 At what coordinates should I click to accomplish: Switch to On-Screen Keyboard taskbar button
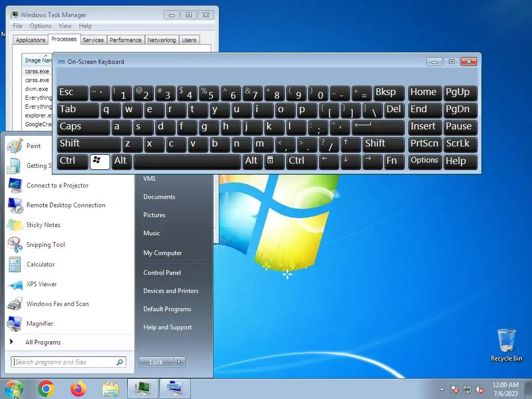tap(175, 389)
